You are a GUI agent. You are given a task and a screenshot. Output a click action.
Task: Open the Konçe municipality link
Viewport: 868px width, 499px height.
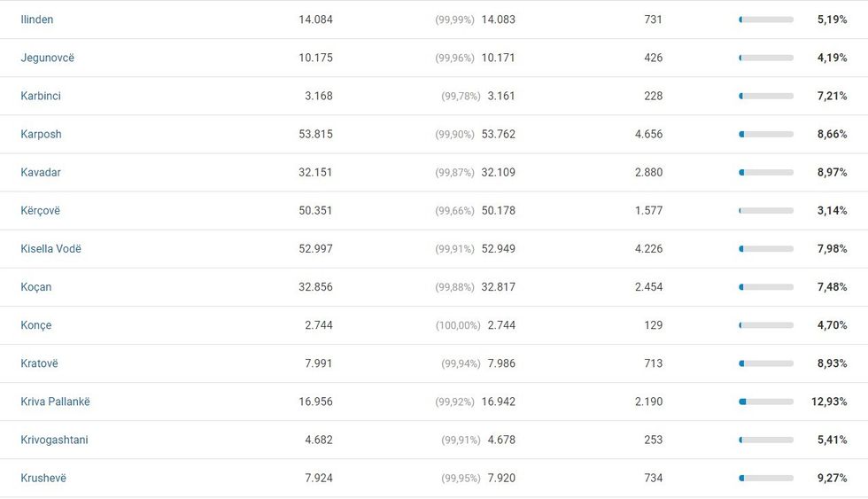pyautogui.click(x=36, y=324)
